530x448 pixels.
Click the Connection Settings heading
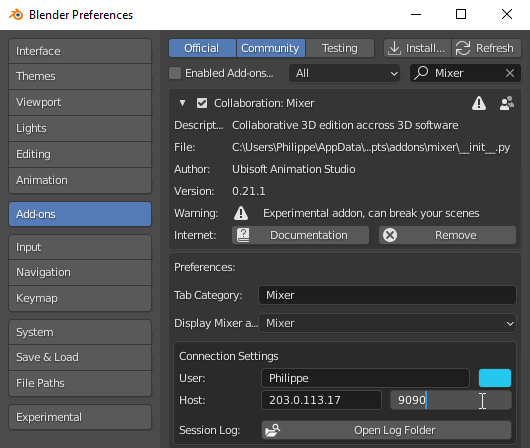tap(229, 356)
